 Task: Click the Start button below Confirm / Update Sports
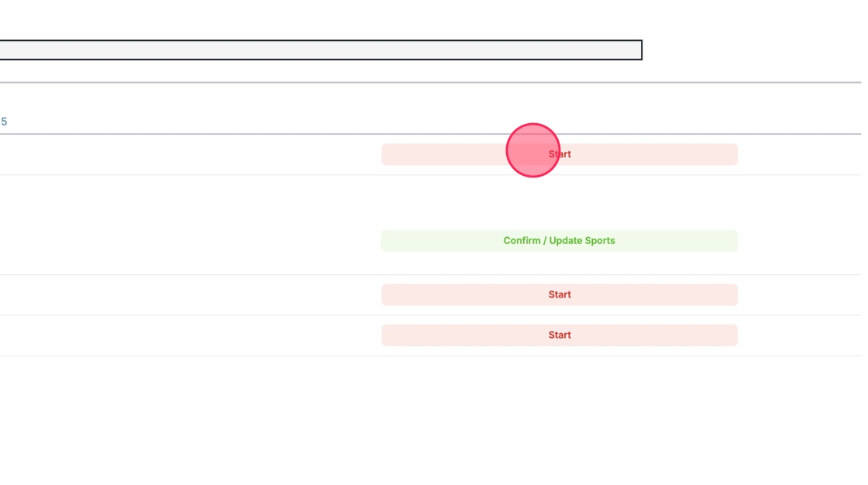click(559, 294)
